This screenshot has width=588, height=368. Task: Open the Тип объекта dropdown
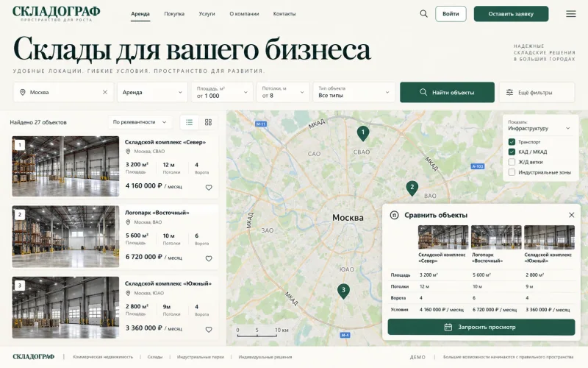pyautogui.click(x=354, y=93)
